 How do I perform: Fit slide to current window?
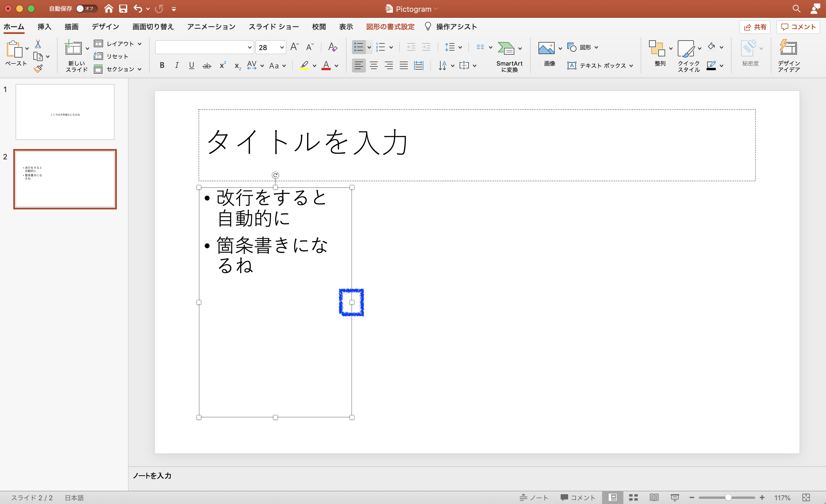[x=806, y=497]
